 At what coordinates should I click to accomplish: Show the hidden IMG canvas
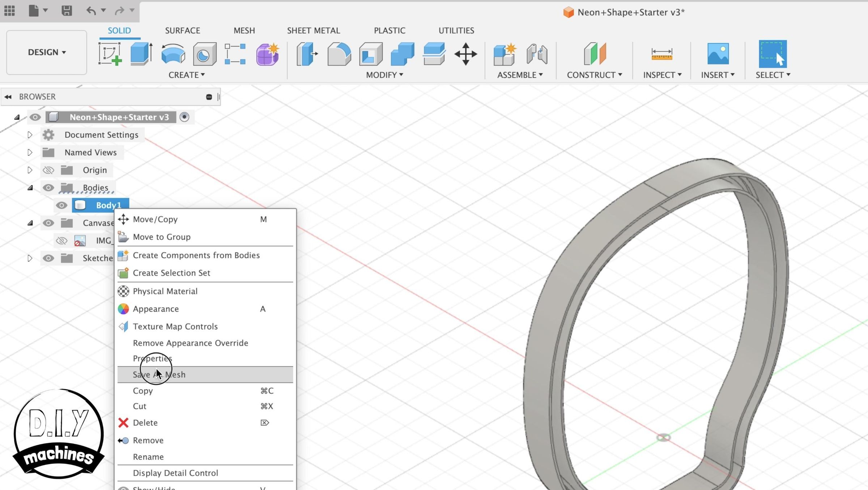pos(61,240)
